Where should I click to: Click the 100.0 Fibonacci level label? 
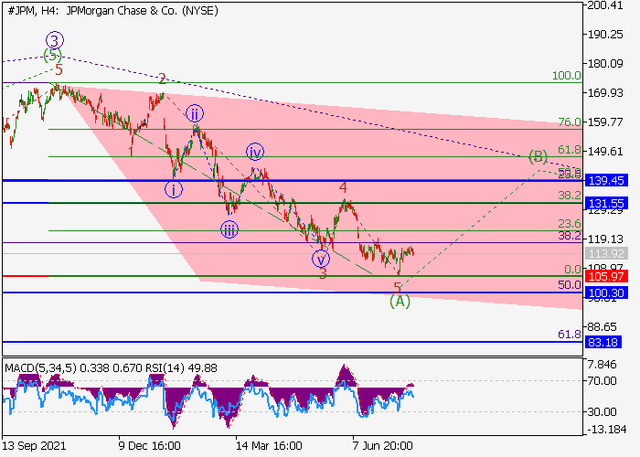pos(567,76)
